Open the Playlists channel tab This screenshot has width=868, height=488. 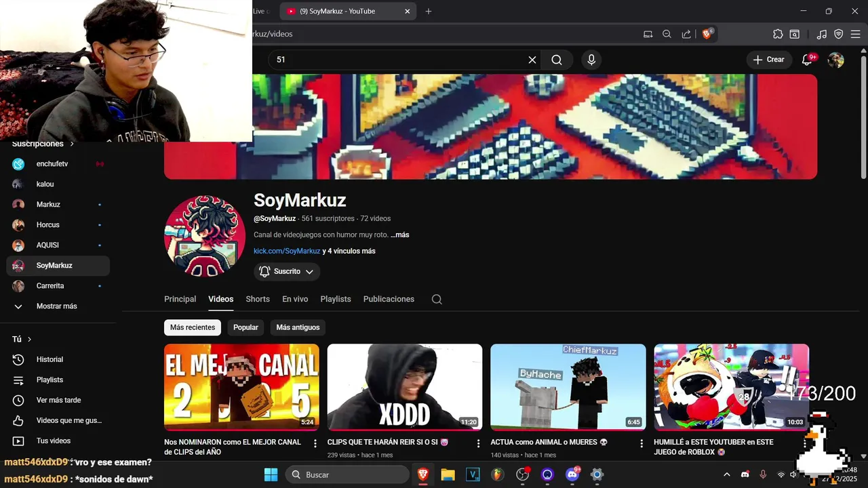[336, 299]
